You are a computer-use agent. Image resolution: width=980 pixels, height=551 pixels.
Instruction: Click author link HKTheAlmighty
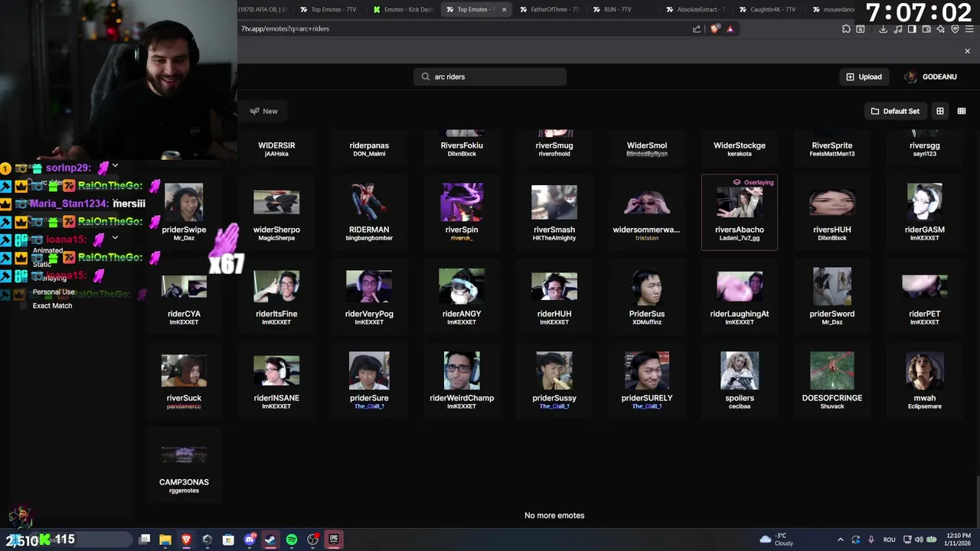click(x=554, y=238)
